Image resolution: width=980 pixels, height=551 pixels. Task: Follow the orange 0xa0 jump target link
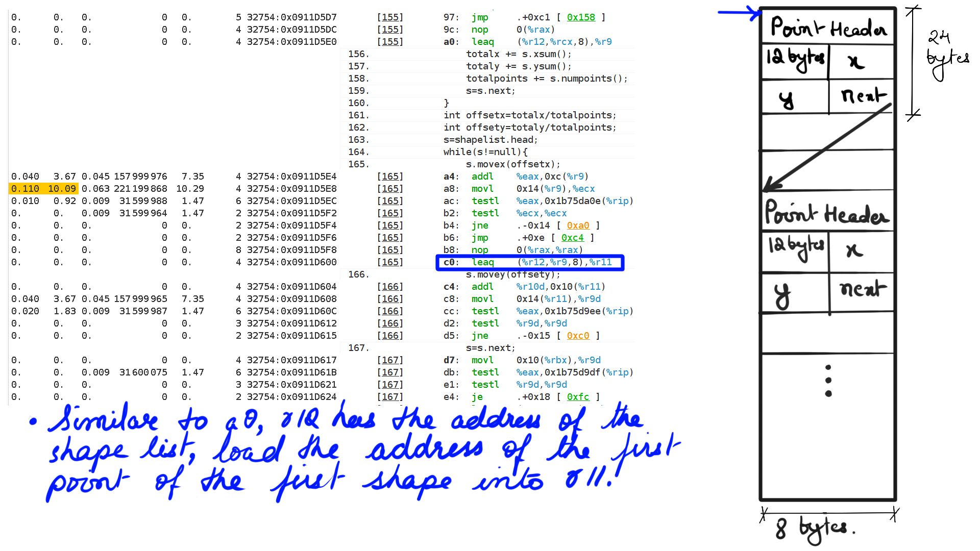click(578, 226)
